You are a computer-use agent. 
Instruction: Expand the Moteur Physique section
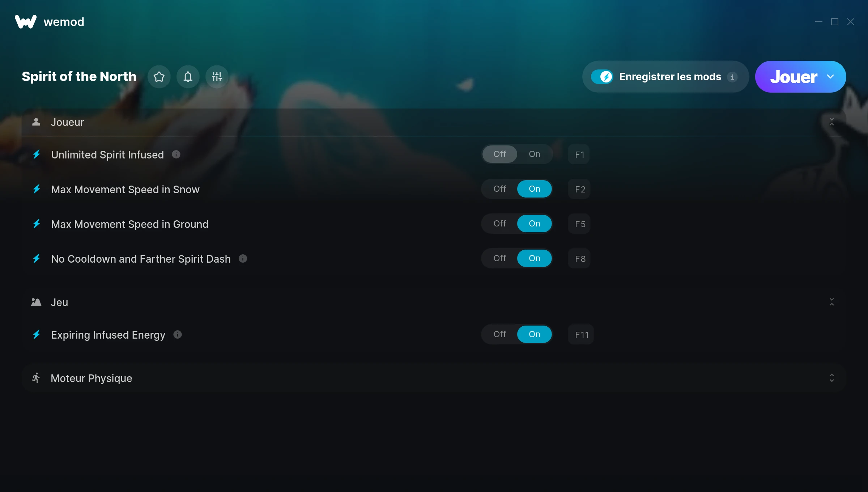[832, 378]
